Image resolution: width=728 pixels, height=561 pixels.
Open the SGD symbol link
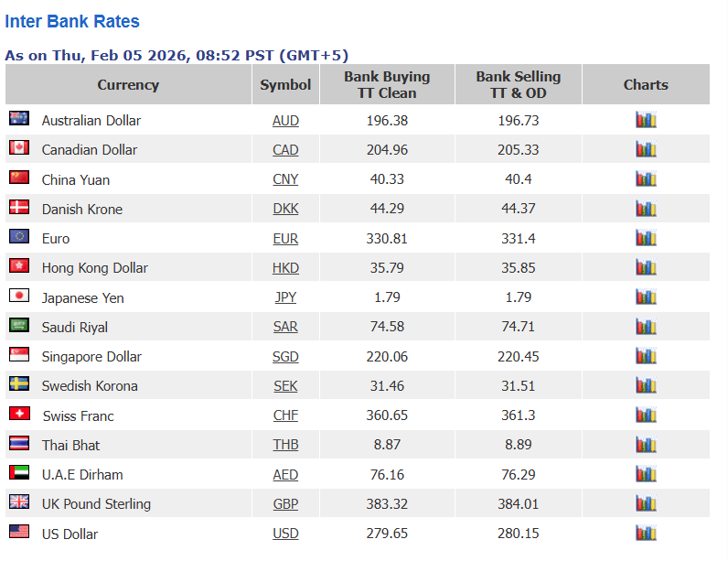[285, 356]
